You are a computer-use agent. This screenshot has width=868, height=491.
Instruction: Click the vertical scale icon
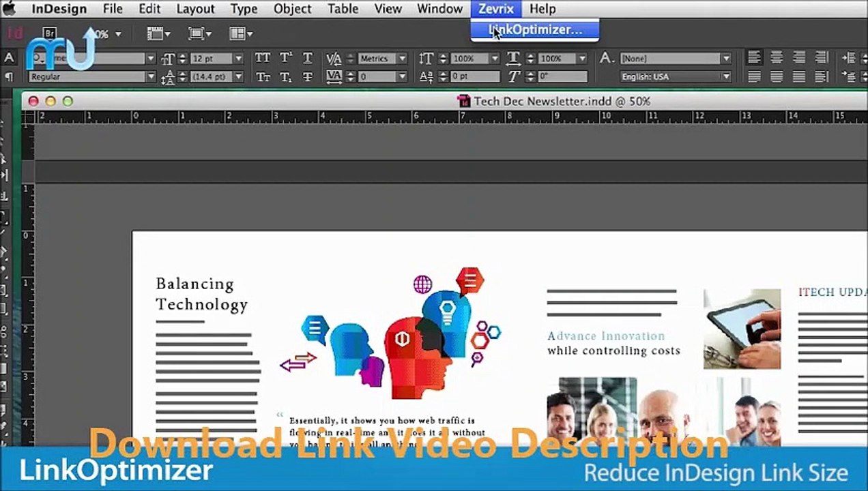tap(426, 58)
